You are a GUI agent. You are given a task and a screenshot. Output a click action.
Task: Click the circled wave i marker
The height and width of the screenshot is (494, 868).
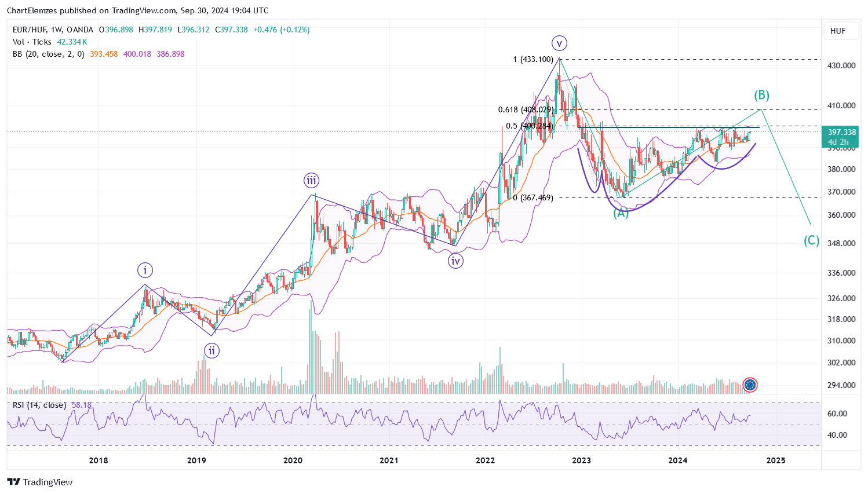coord(145,270)
